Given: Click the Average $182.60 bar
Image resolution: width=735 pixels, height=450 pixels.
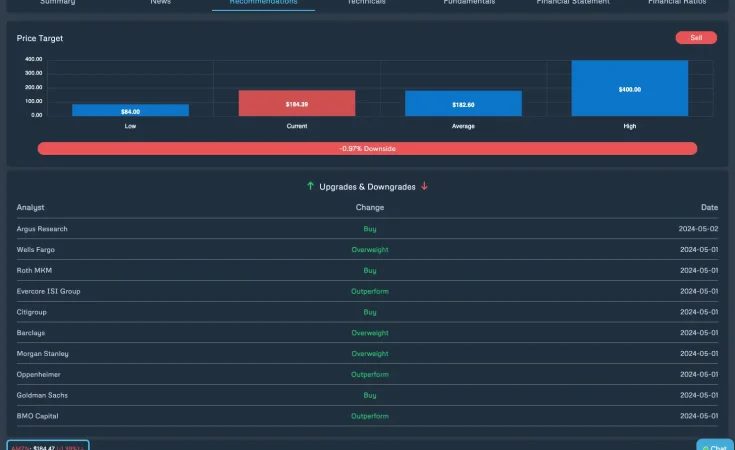Looking at the screenshot, I should 463,104.
